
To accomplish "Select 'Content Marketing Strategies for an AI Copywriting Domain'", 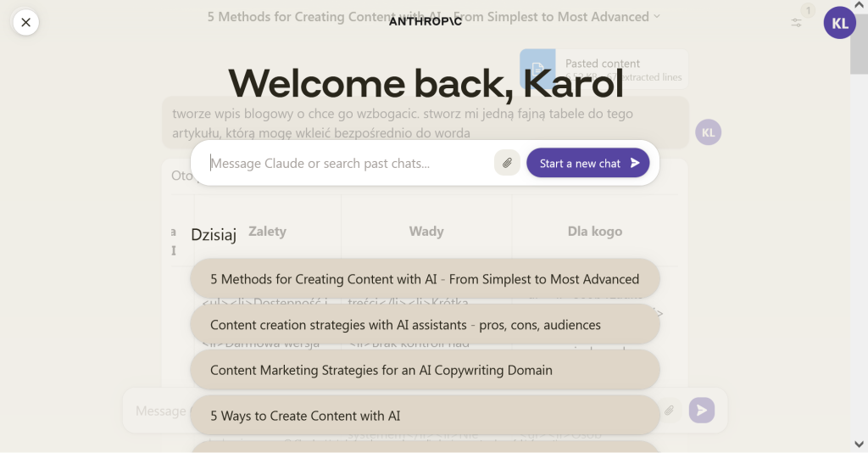I will click(425, 370).
